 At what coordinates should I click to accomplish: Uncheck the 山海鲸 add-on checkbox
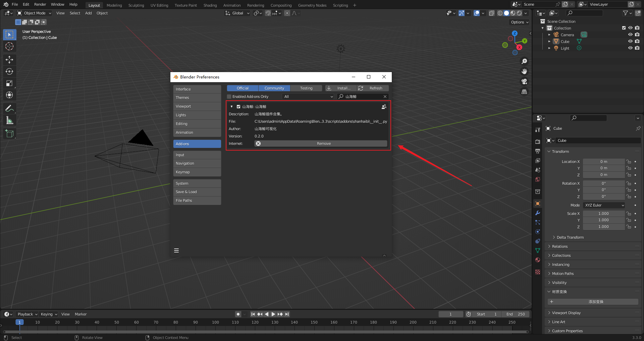tap(238, 107)
